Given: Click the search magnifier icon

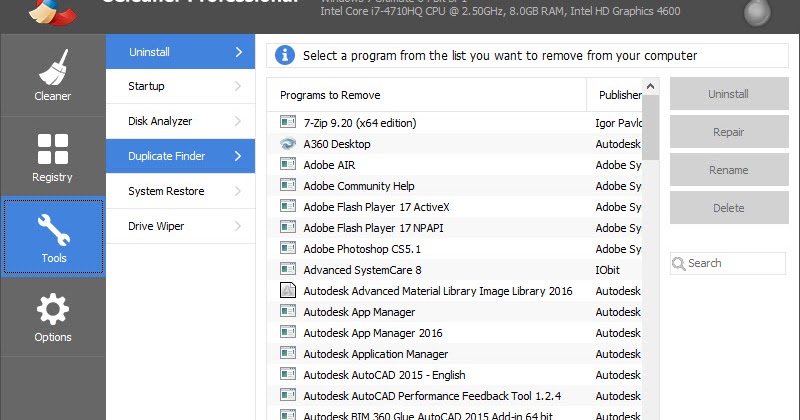Looking at the screenshot, I should pos(679,263).
